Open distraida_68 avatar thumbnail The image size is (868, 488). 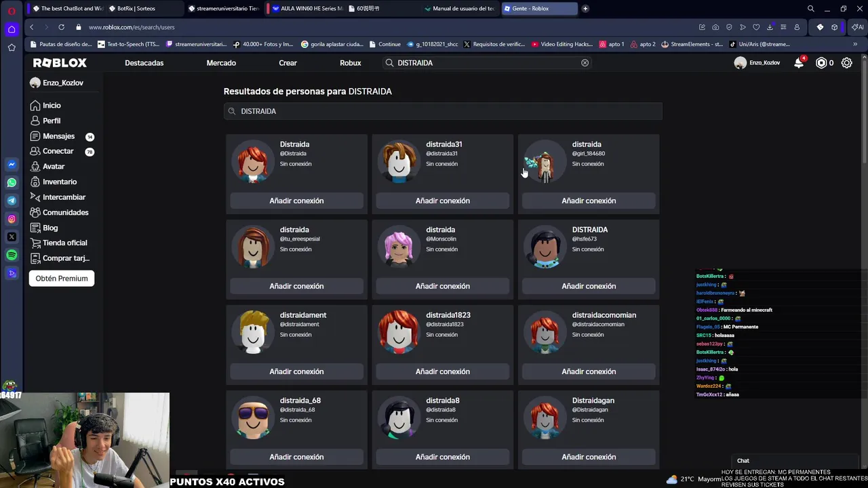[253, 418]
